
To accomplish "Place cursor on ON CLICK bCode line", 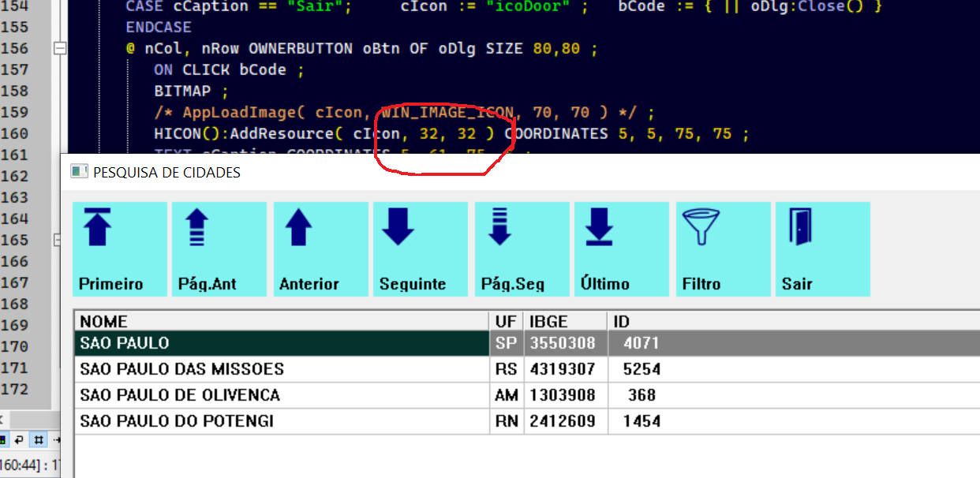I will coord(229,69).
